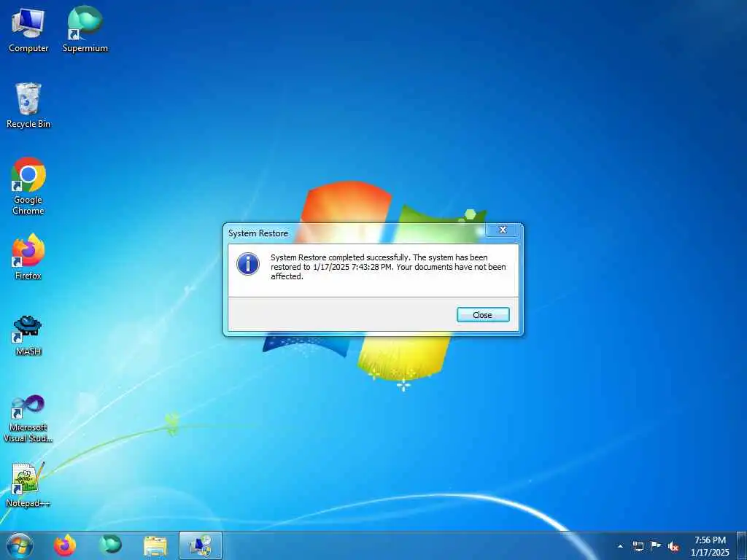Select the Notepad++ desktop shortcut

pyautogui.click(x=28, y=484)
